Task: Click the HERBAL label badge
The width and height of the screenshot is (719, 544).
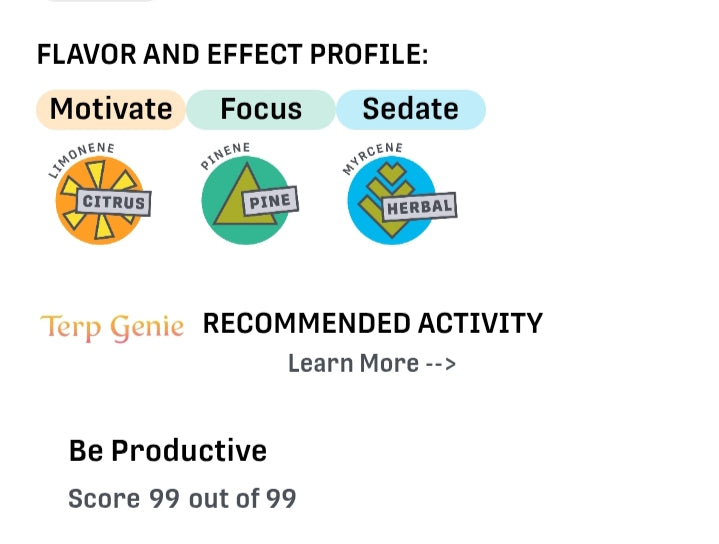Action: pos(420,207)
